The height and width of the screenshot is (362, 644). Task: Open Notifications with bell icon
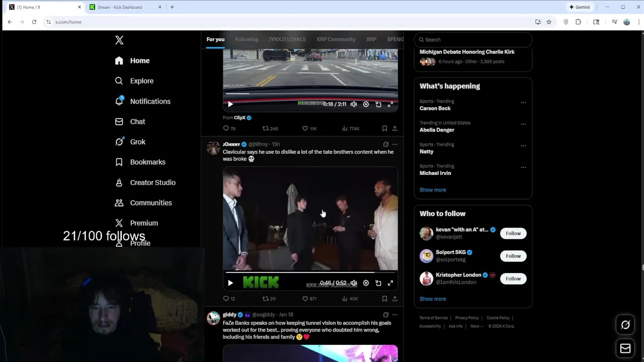(x=143, y=102)
